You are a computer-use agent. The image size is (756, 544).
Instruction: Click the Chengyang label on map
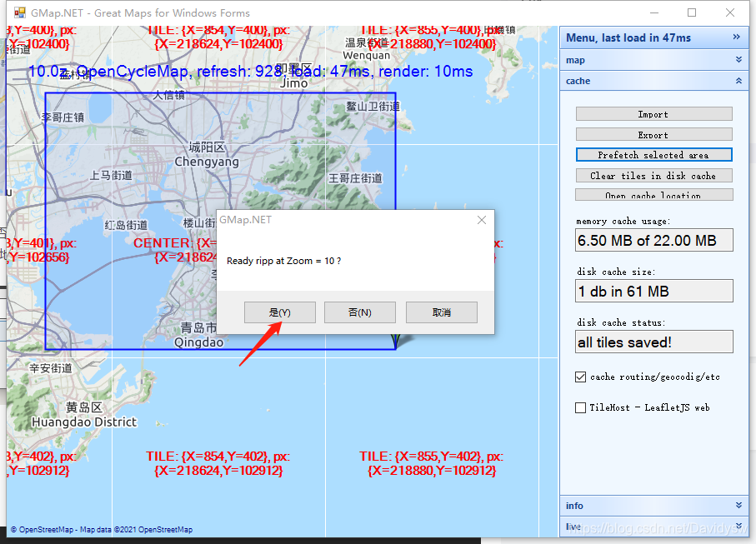click(207, 162)
